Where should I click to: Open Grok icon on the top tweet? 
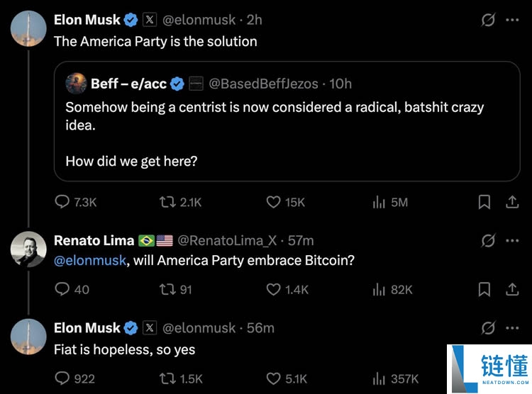click(x=488, y=20)
